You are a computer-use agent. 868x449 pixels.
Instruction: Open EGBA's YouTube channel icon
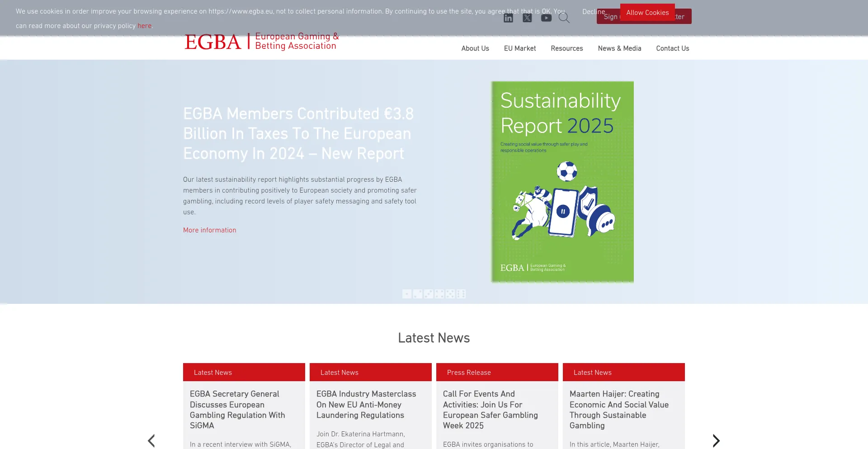(x=546, y=18)
